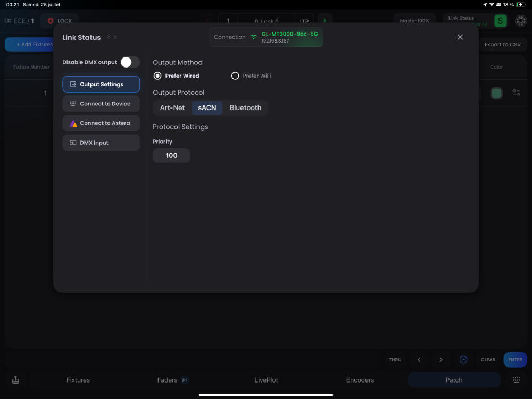Select the Prefer WiFi radio option
Viewport: 532px width, 399px height.
[235, 76]
